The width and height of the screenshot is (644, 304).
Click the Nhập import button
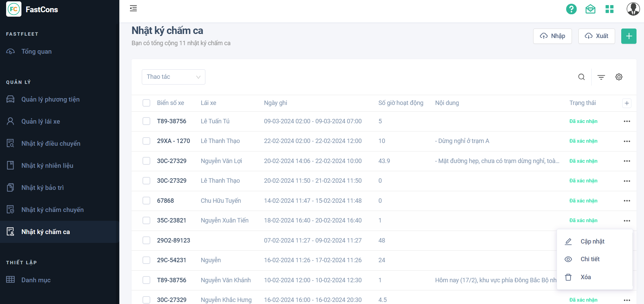pos(552,36)
